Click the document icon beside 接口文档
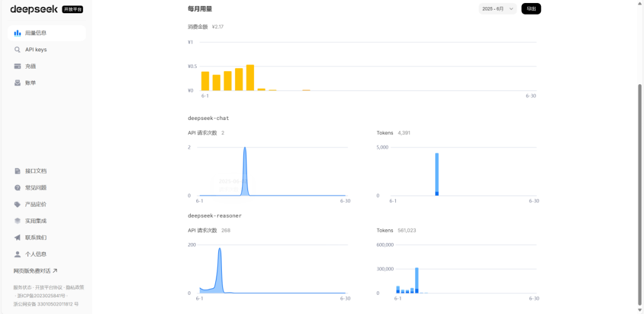This screenshot has height=314, width=644. coord(17,171)
